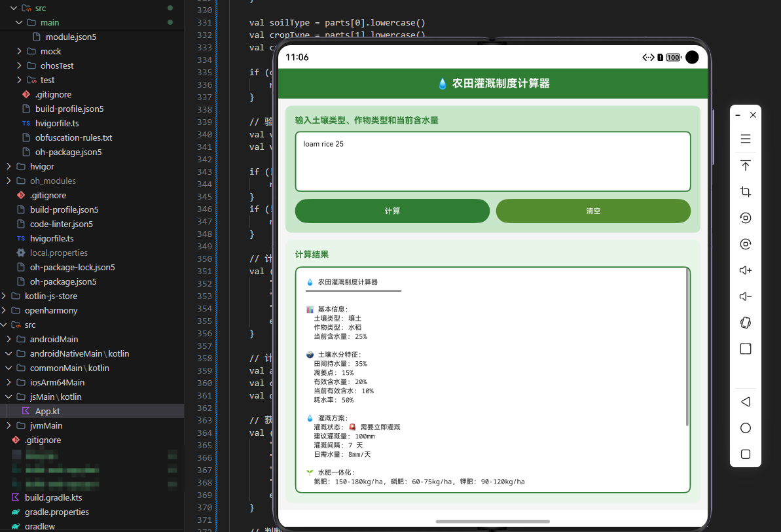Click the git icon of bottom .gitignore
This screenshot has width=781, height=532.
[x=16, y=440]
